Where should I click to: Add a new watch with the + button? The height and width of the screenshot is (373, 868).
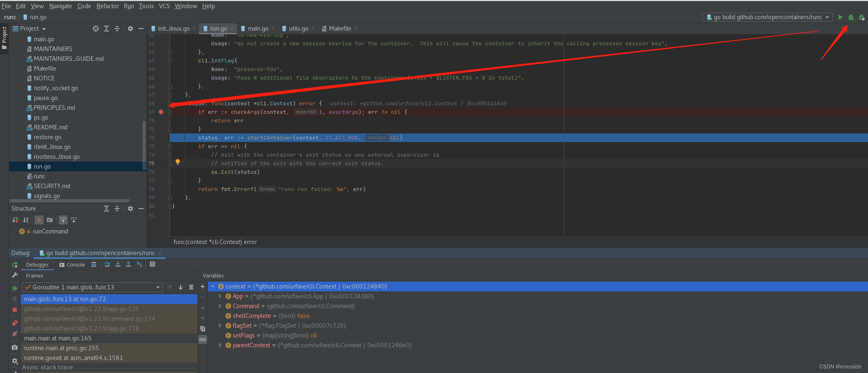[x=203, y=287]
